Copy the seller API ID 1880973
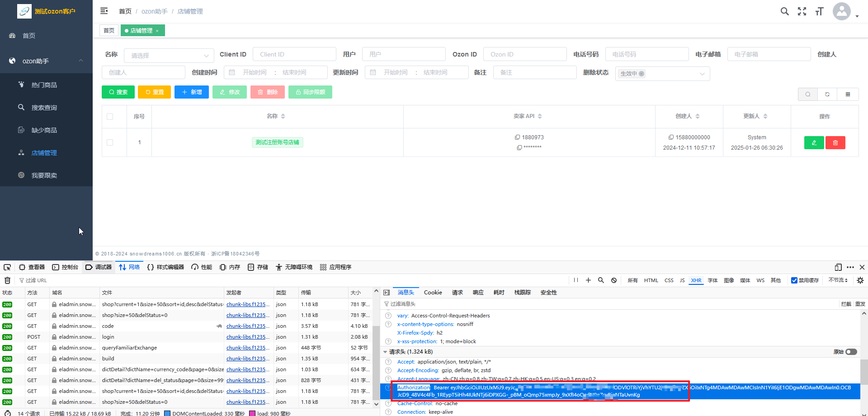The width and height of the screenshot is (868, 416). tap(517, 137)
